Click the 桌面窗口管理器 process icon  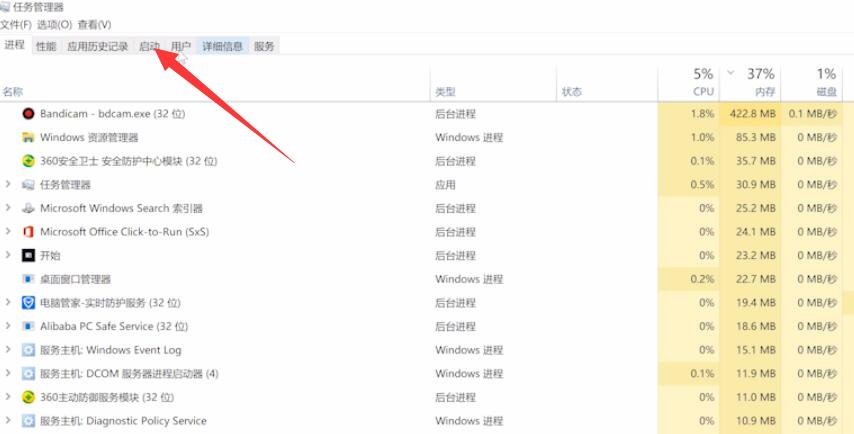point(28,279)
